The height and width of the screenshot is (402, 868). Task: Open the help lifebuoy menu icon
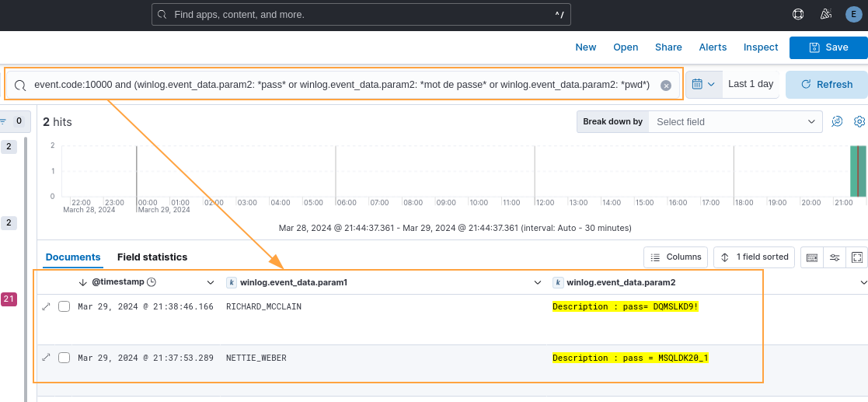[x=797, y=14]
